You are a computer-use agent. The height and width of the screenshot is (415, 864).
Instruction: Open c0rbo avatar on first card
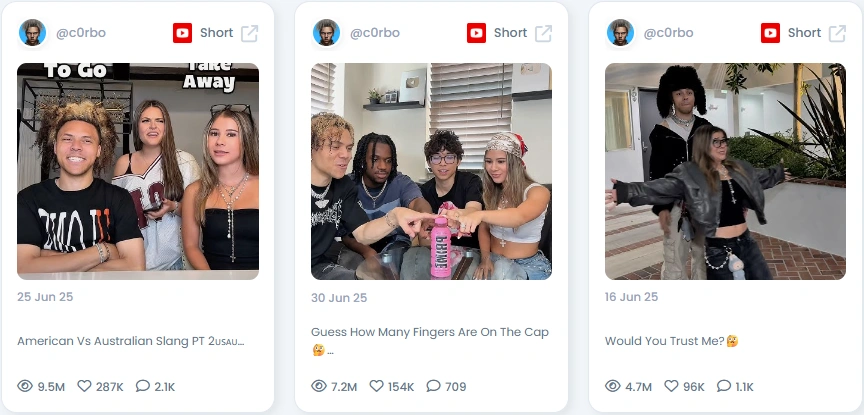[x=33, y=33]
